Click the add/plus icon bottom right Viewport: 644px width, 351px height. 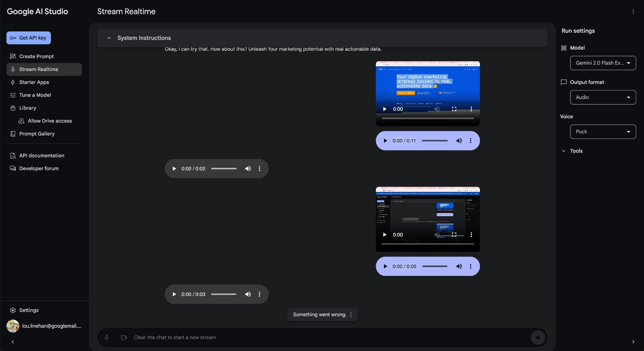tap(538, 337)
